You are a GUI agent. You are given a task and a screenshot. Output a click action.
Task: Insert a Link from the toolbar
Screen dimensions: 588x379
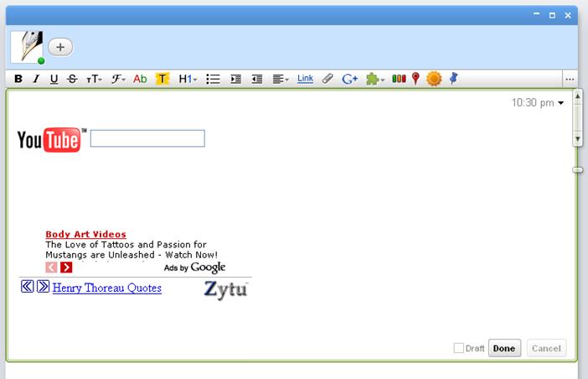(305, 79)
